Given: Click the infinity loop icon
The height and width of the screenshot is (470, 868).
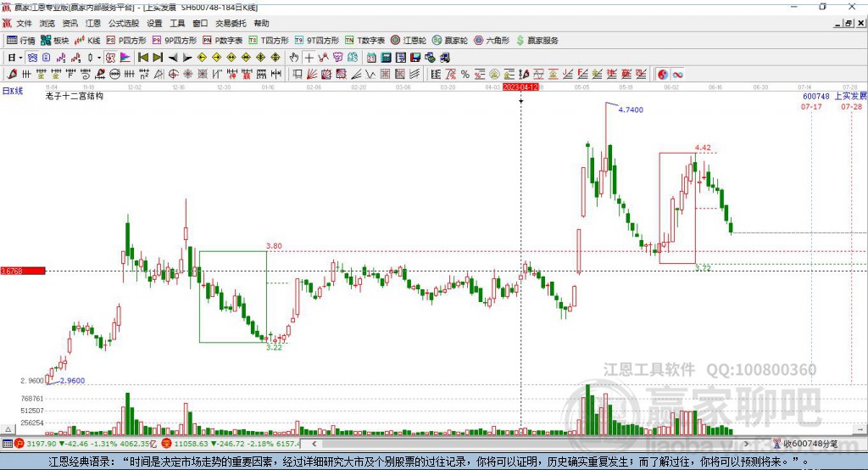Looking at the screenshot, I should [x=677, y=75].
